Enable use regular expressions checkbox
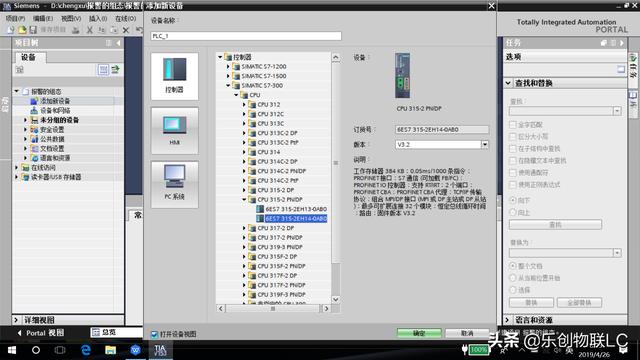640x360 pixels. pos(513,184)
